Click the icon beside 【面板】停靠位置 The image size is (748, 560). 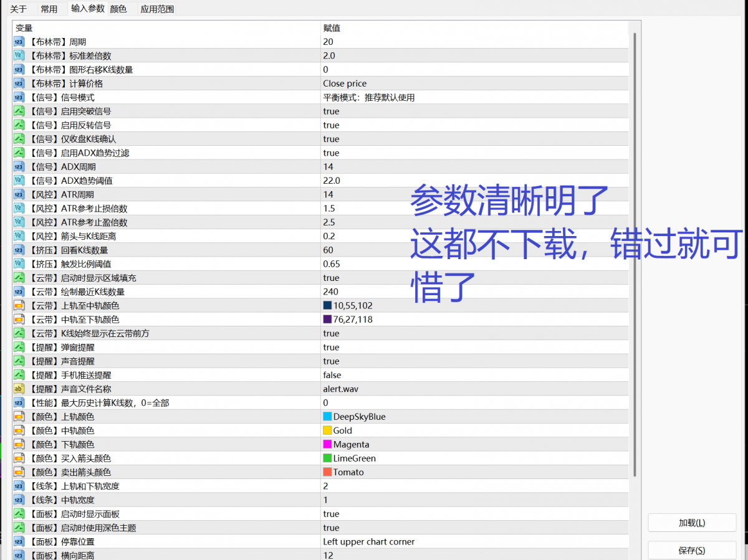(19, 541)
